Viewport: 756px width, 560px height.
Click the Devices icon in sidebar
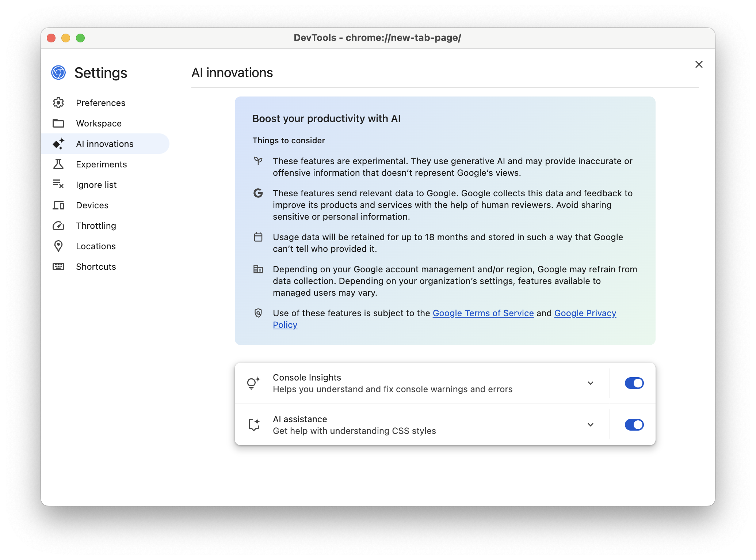click(58, 205)
